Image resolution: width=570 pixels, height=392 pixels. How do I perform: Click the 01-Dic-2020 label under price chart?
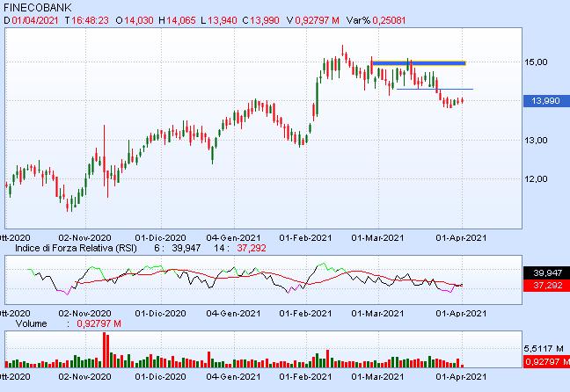[160, 238]
